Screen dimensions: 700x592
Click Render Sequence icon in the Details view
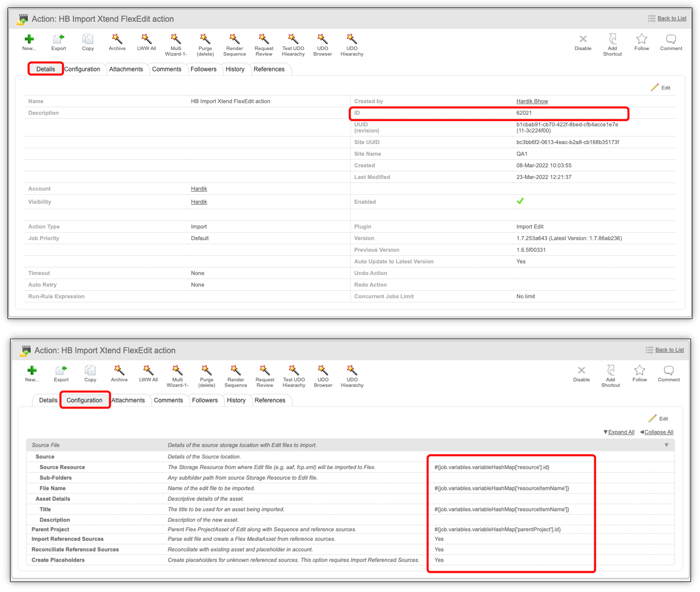tap(234, 39)
